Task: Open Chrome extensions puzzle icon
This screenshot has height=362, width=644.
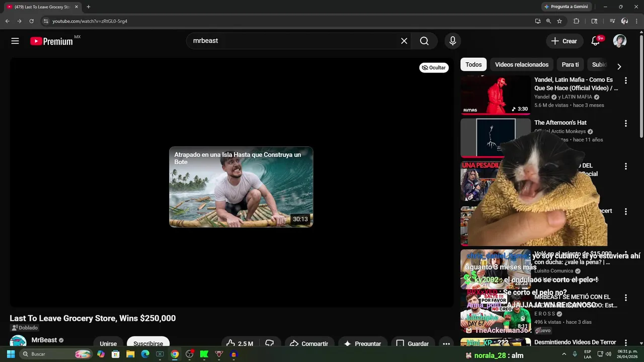Action: [577, 21]
